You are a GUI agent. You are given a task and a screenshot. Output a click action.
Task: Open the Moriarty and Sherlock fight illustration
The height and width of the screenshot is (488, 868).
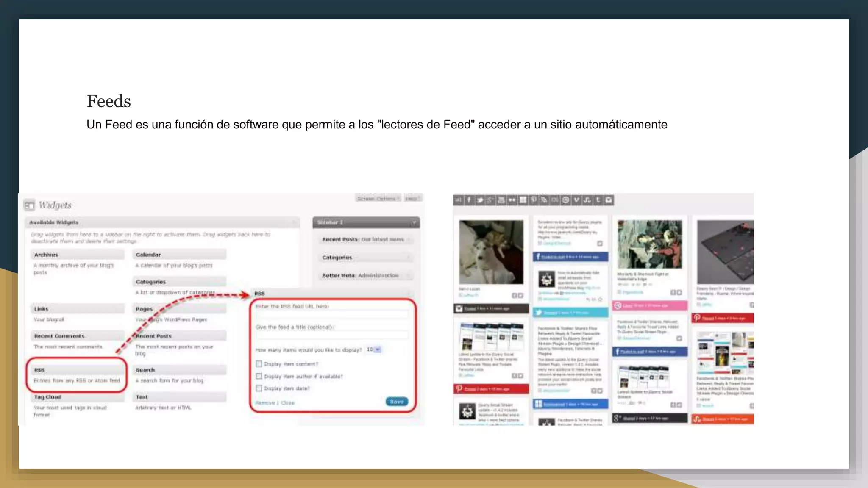(650, 244)
